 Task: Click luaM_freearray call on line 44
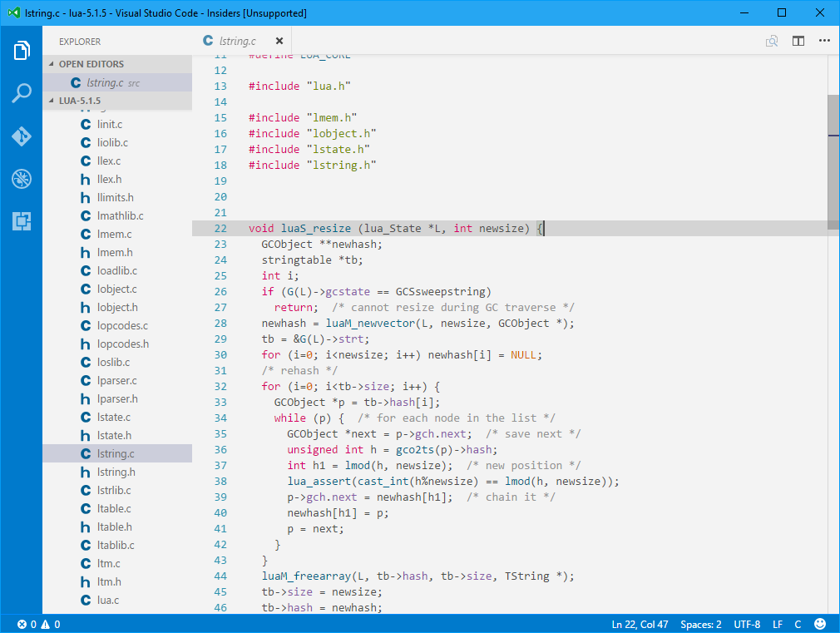(x=306, y=576)
